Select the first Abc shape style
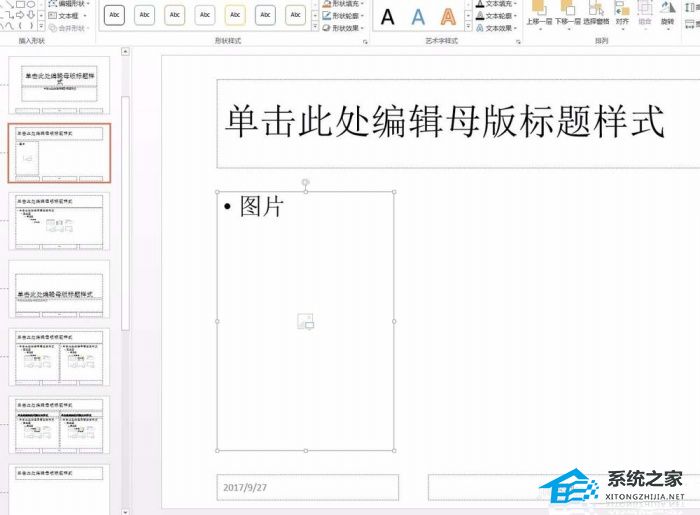Image resolution: width=700 pixels, height=515 pixels. (116, 16)
